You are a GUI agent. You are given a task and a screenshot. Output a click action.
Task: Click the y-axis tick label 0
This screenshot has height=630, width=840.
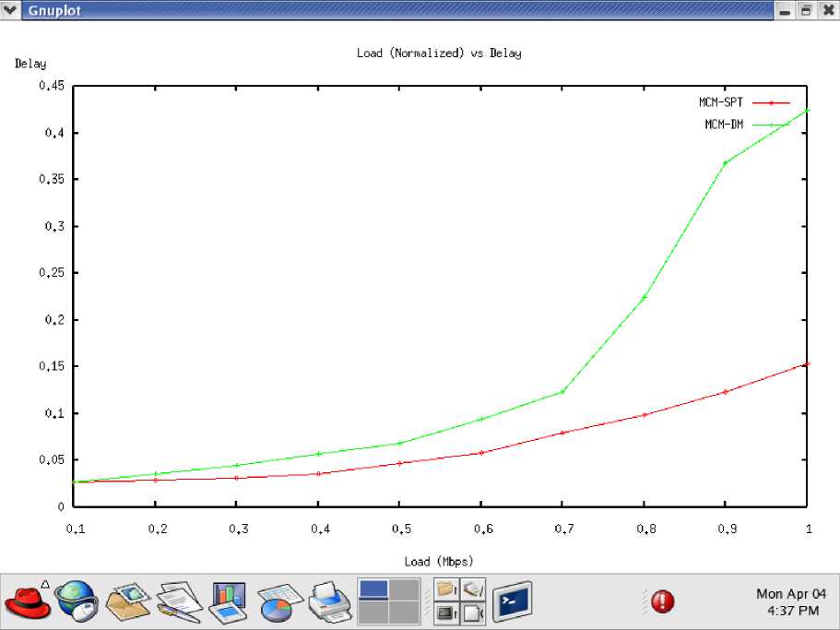61,506
